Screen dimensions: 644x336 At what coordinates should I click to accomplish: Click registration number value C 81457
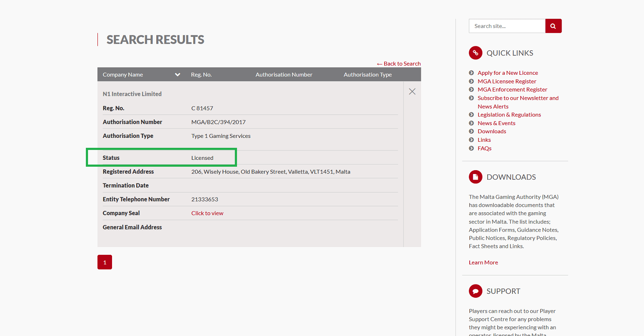(x=202, y=108)
